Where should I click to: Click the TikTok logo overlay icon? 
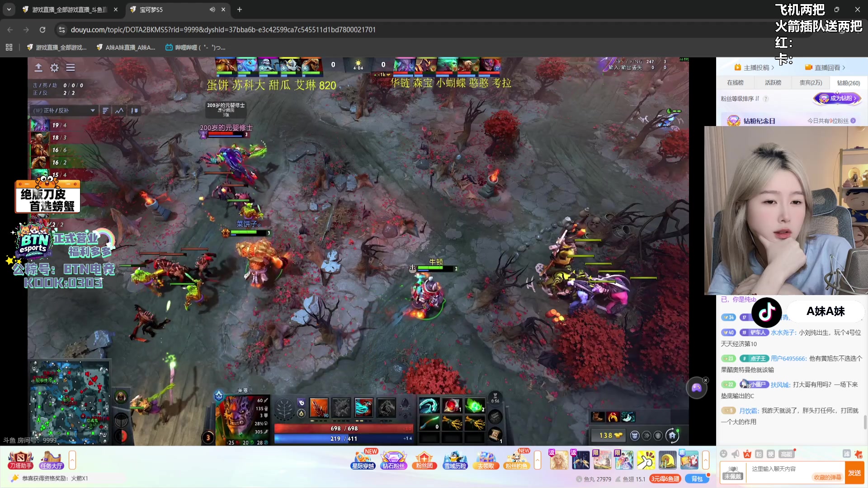click(x=767, y=312)
